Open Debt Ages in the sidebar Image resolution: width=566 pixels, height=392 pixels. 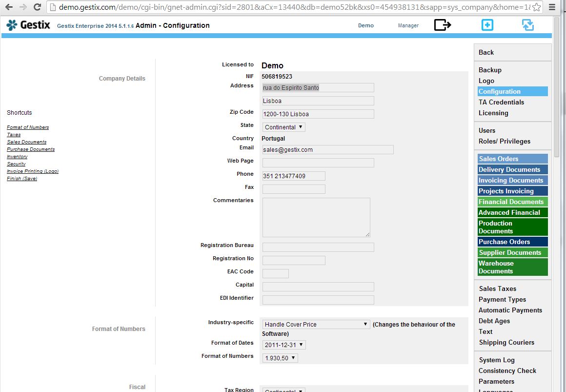494,321
